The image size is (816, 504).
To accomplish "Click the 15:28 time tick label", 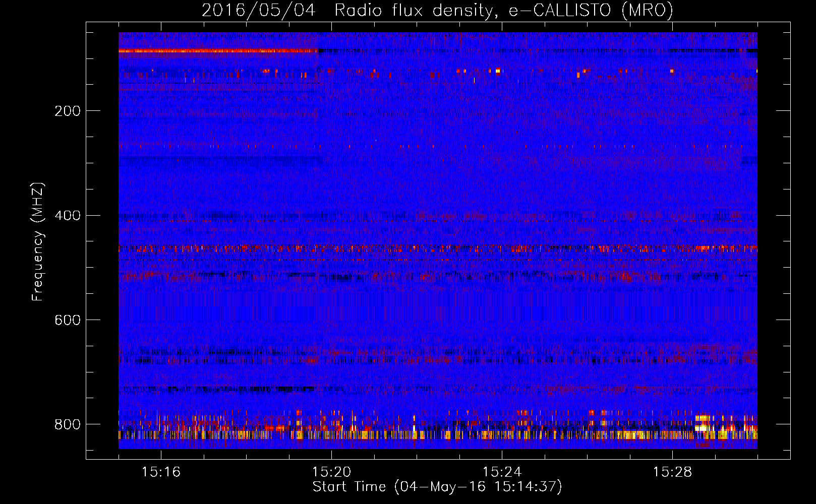I will 672,472.
